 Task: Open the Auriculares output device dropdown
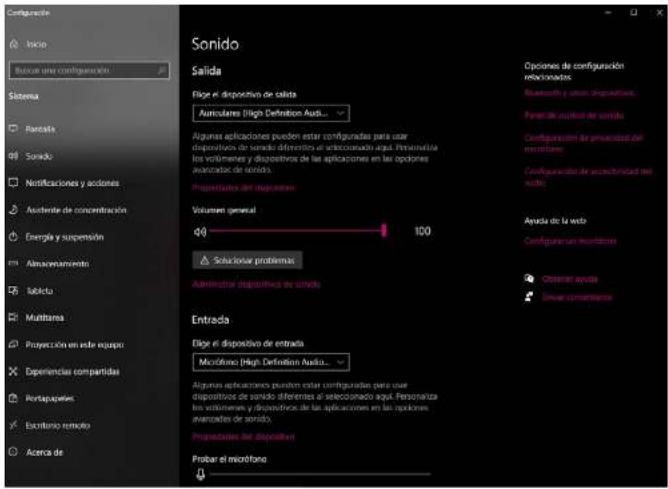point(271,113)
